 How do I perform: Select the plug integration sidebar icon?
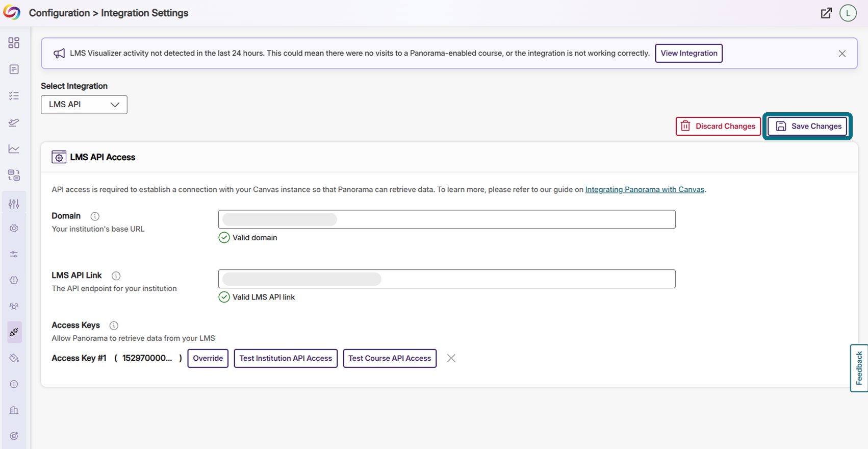coord(14,332)
